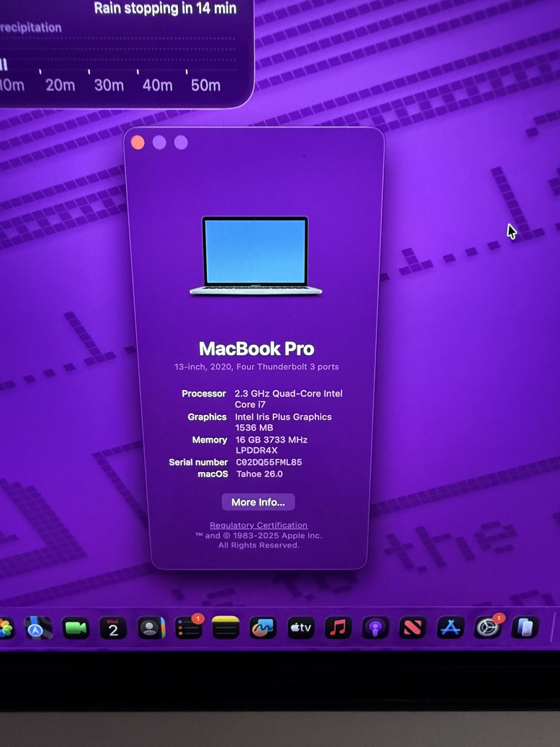
Task: Open iPhone Mirroring from the Dock
Action: [525, 628]
